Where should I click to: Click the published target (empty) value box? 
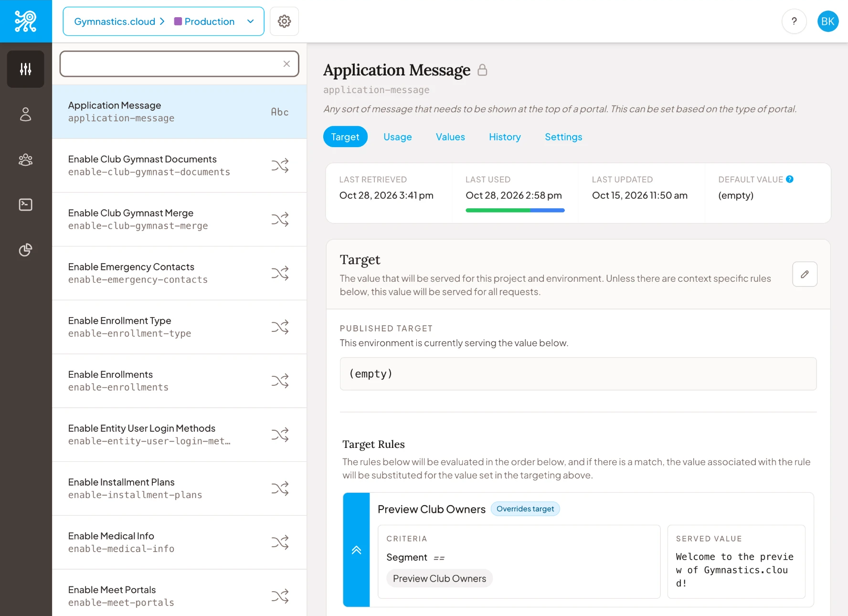pos(578,374)
